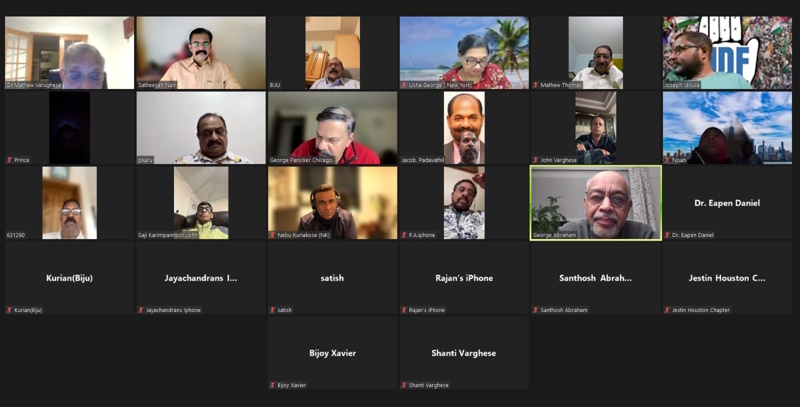
Task: Click muted mic icon next to John Varghese
Action: coord(536,160)
